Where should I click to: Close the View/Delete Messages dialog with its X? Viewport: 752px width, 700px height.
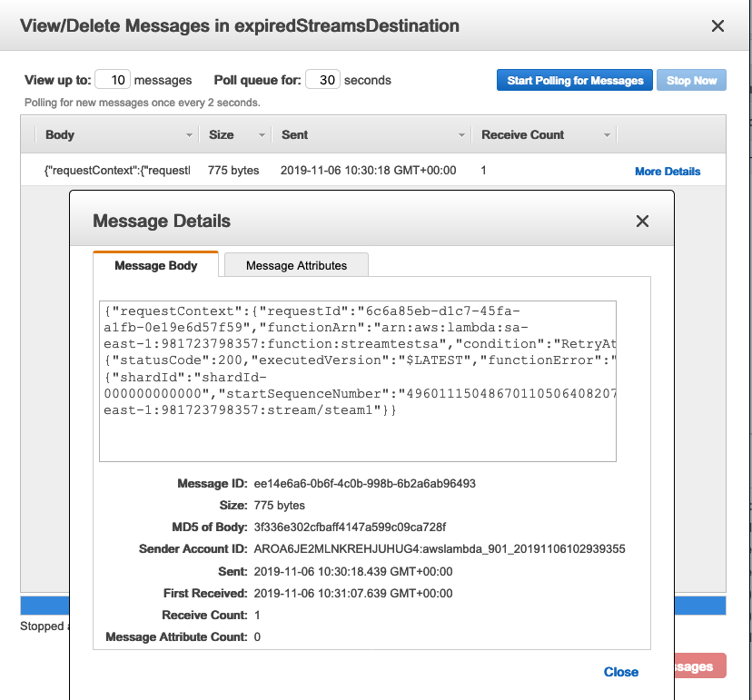point(717,25)
